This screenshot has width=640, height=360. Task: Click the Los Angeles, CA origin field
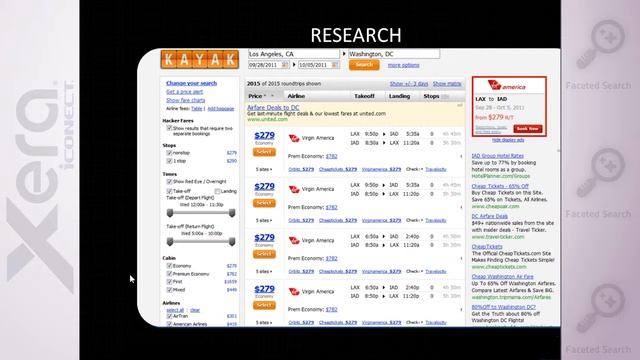click(293, 54)
